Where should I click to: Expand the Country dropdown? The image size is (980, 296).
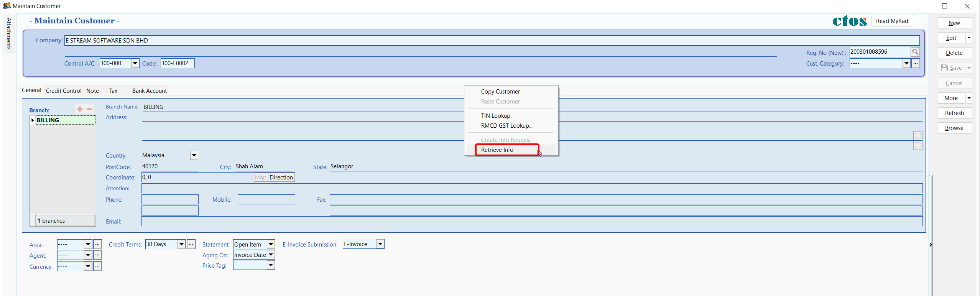click(194, 155)
